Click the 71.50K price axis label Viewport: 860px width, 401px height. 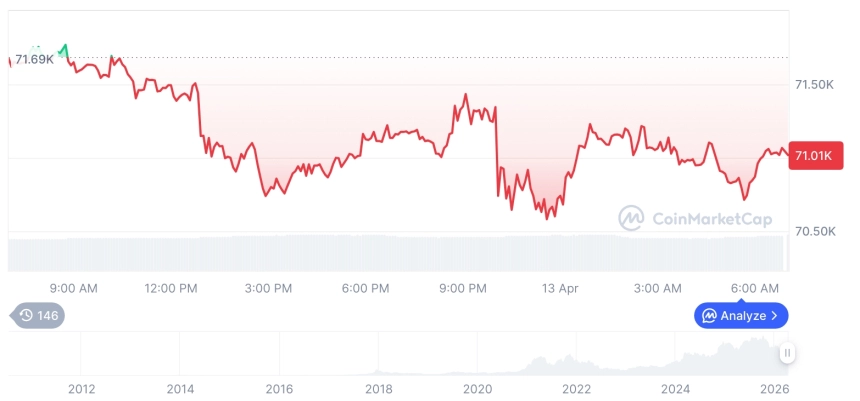[814, 85]
